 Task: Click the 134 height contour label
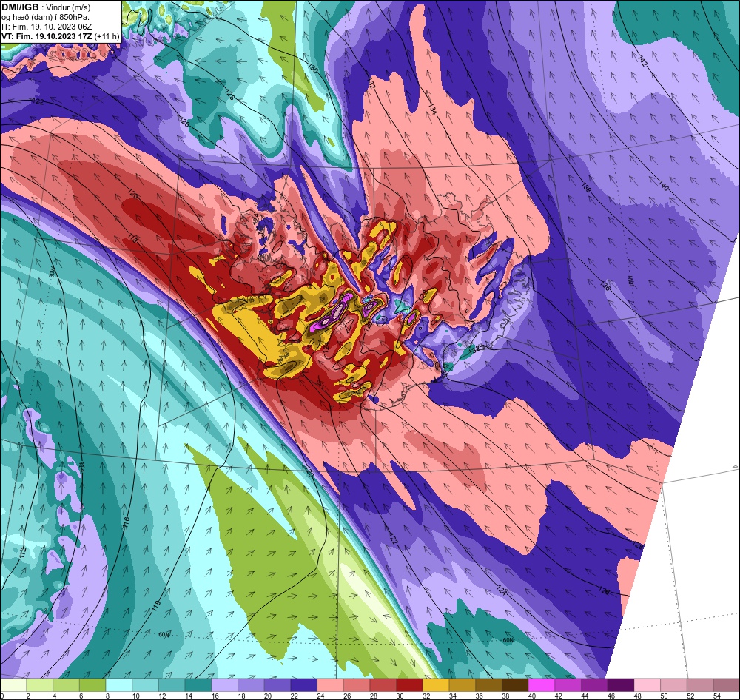[432, 108]
